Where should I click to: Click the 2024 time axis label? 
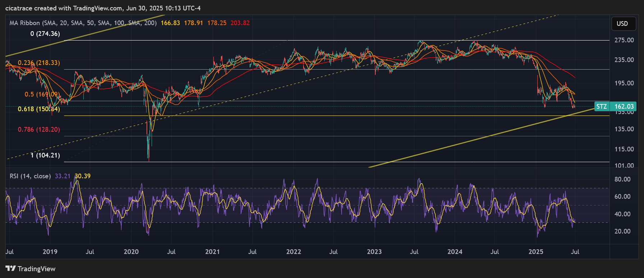click(455, 252)
